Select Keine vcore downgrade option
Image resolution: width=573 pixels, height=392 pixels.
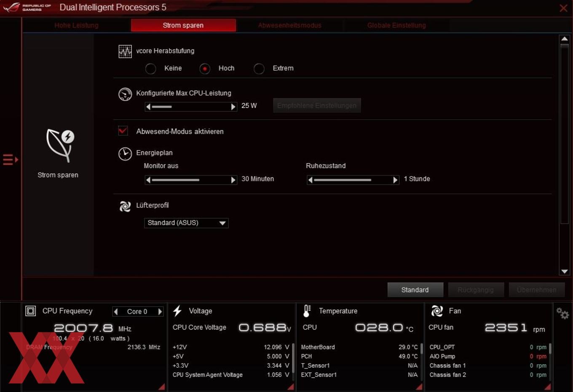point(150,69)
